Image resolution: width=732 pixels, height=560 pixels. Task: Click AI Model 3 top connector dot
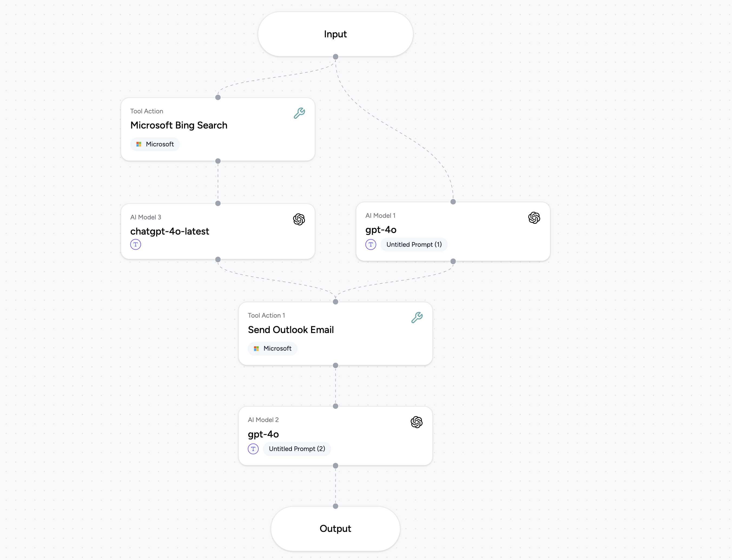point(218,203)
